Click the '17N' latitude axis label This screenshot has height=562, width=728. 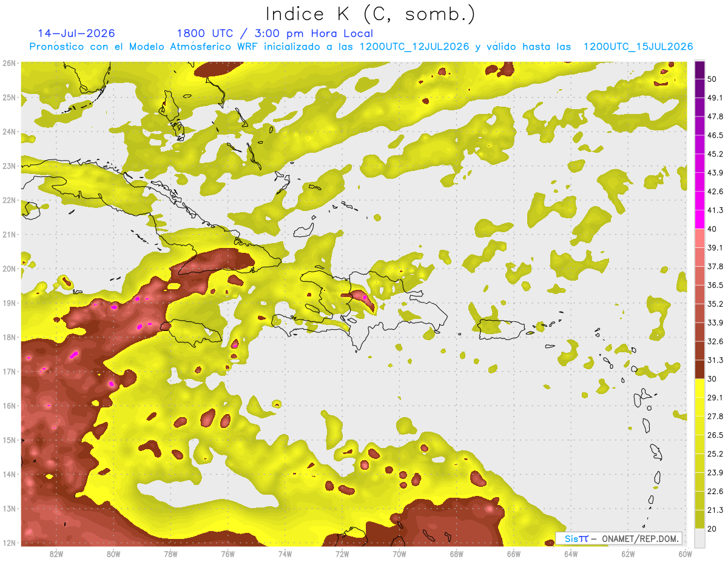click(9, 371)
